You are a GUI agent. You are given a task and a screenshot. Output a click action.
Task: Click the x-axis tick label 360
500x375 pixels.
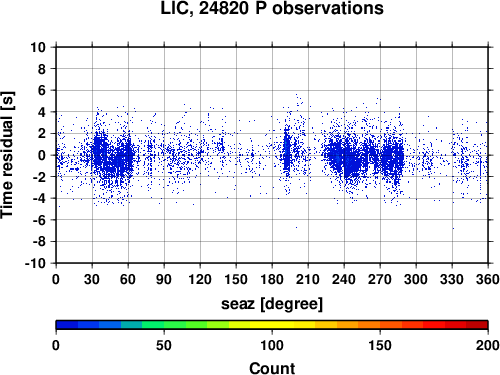(488, 279)
